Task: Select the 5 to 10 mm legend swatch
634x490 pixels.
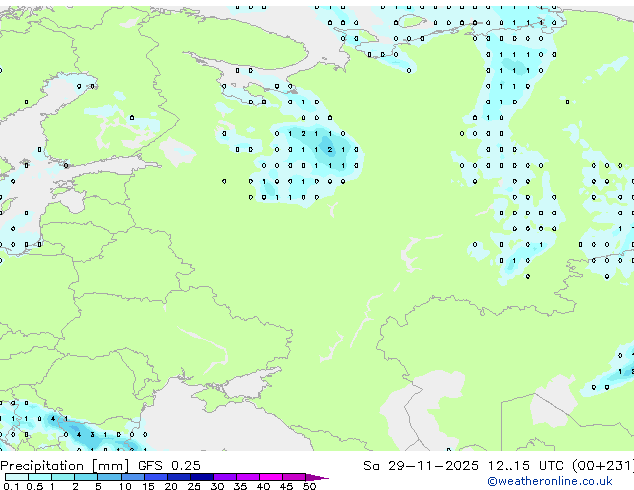Action: pos(109,477)
